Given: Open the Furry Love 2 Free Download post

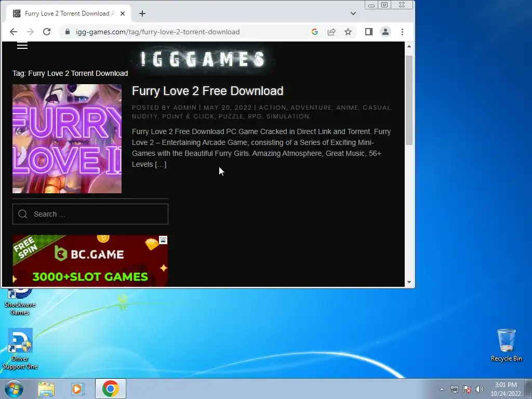Looking at the screenshot, I should [207, 91].
